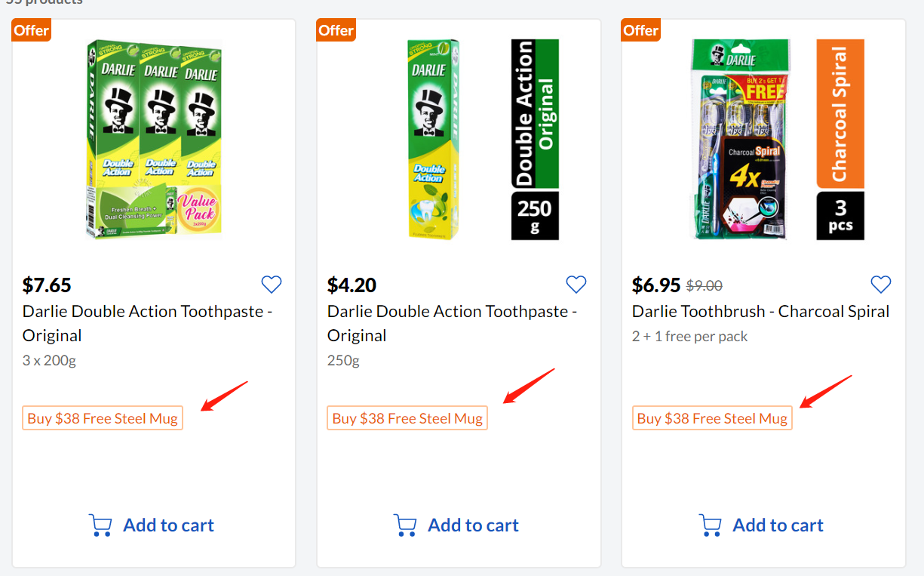924x576 pixels.
Task: Toggle wishlist heart for the 250g toothpaste
Action: [576, 285]
